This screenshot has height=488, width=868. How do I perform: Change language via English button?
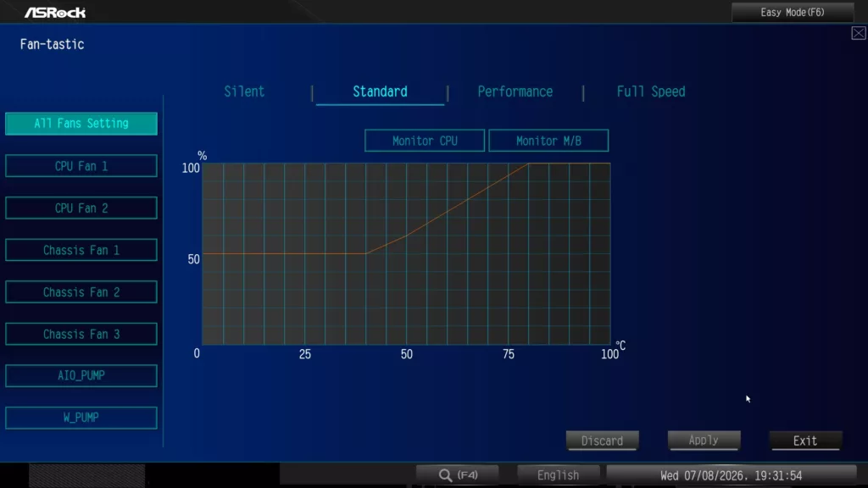pyautogui.click(x=558, y=475)
